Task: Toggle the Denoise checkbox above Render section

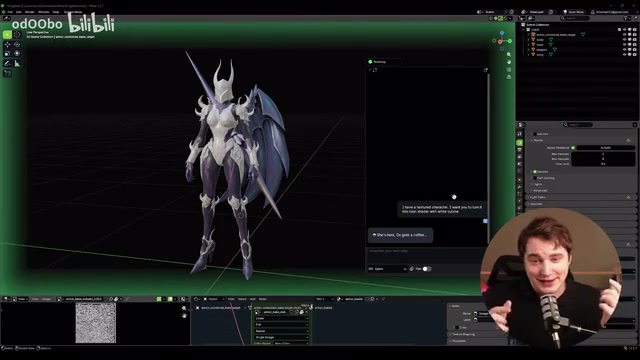Action: tap(535, 134)
